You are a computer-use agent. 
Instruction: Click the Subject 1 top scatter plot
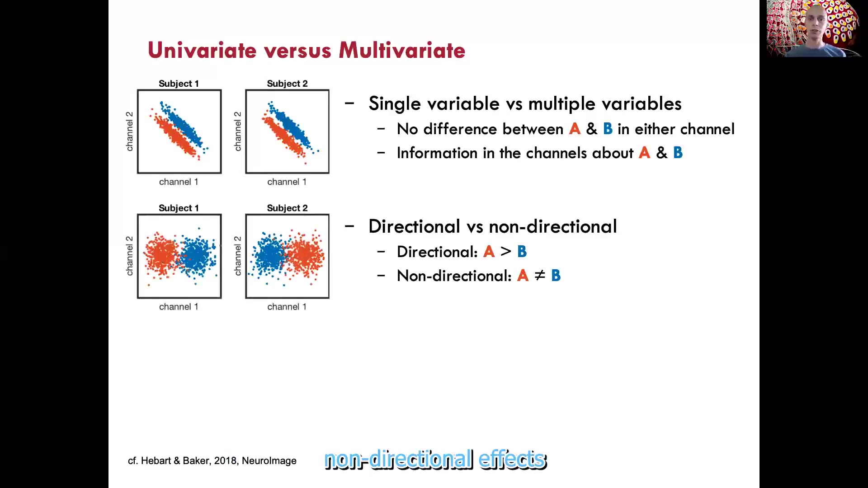[x=178, y=131]
